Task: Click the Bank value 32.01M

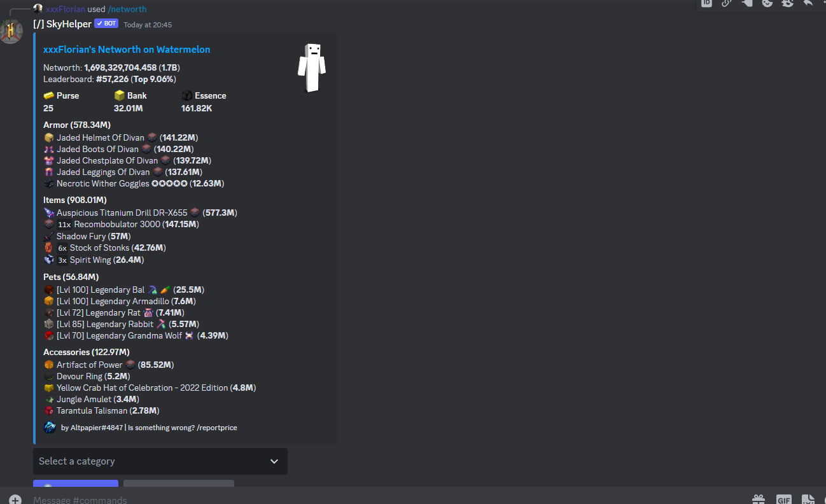Action: [129, 108]
